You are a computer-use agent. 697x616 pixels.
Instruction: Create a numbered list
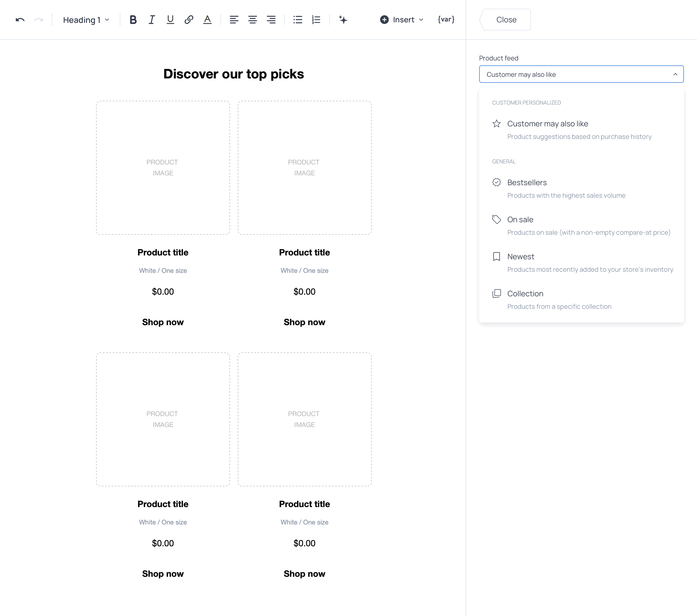316,20
